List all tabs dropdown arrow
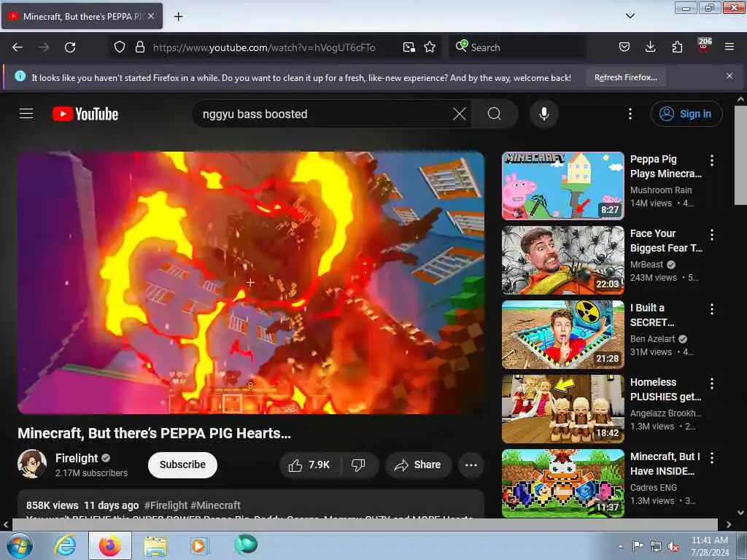The height and width of the screenshot is (560, 747). point(630,16)
